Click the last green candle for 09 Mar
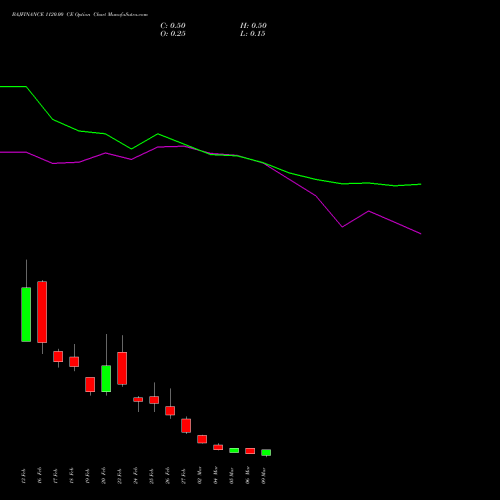 266,453
